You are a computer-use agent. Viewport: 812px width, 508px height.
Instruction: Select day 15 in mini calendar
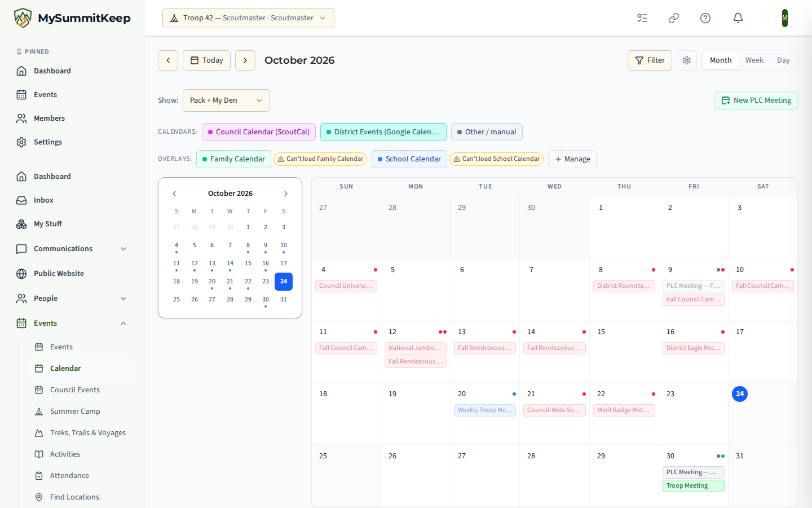[x=248, y=264]
